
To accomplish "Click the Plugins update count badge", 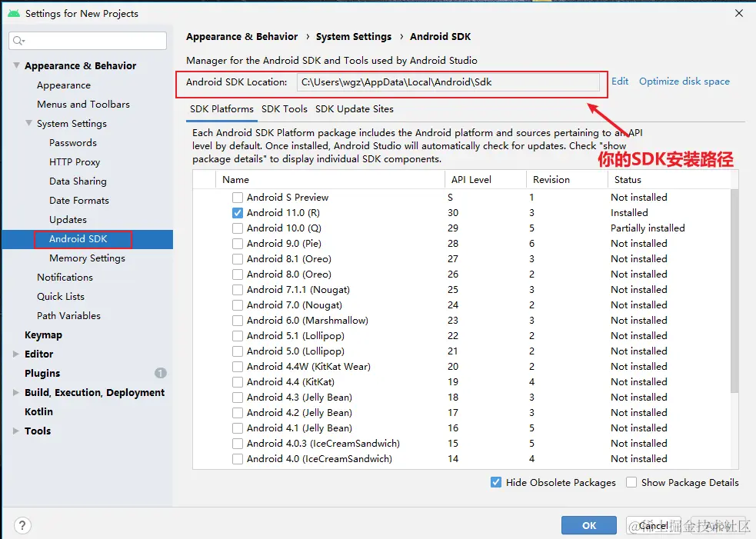I will [161, 373].
